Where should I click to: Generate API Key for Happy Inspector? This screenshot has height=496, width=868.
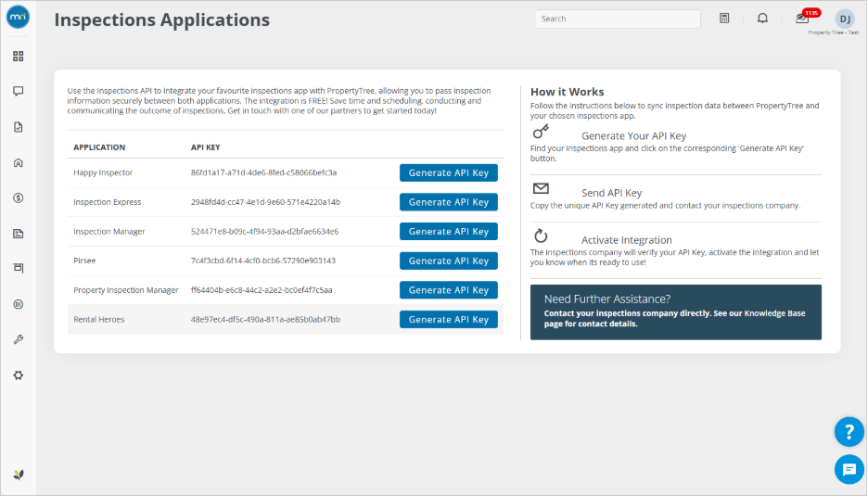click(449, 172)
